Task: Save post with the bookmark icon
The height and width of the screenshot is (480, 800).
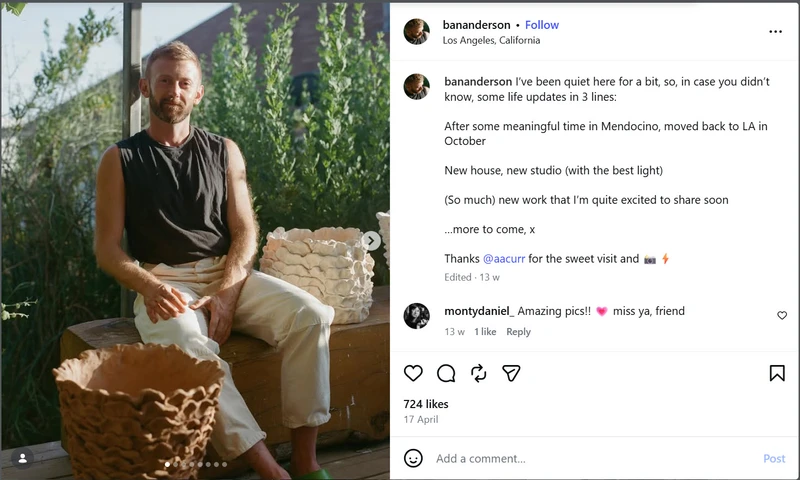Action: pyautogui.click(x=777, y=373)
